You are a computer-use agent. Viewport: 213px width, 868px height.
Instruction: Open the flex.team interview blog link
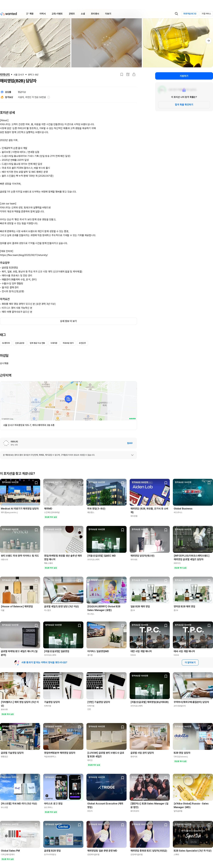point(24,255)
